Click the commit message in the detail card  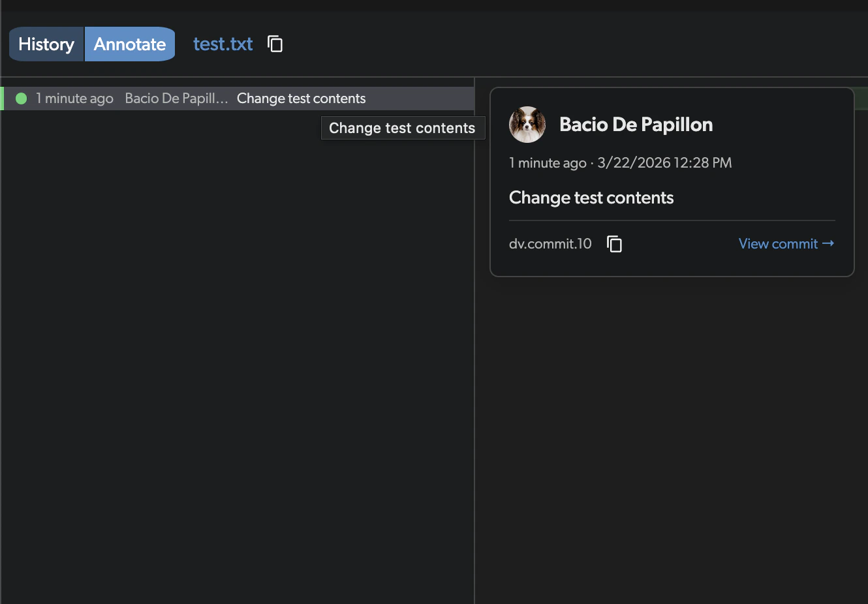point(591,198)
